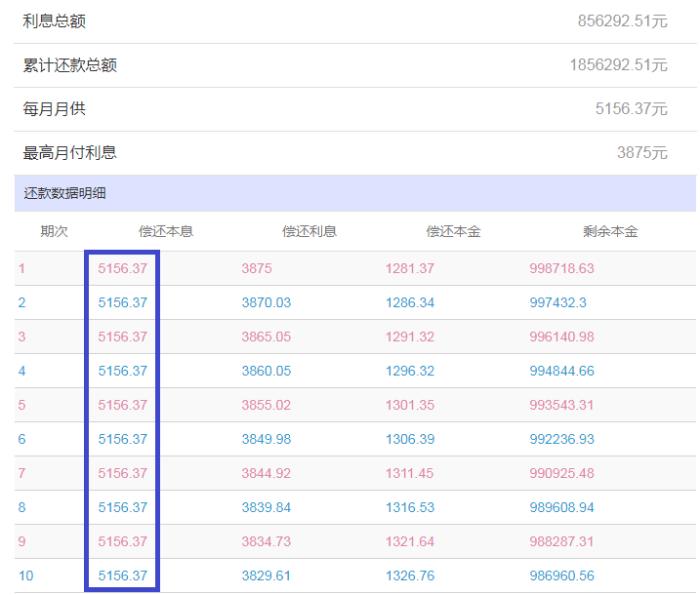Screen dimensions: 700x595
Task: Click the 偿还本金 column header
Action: 453,233
